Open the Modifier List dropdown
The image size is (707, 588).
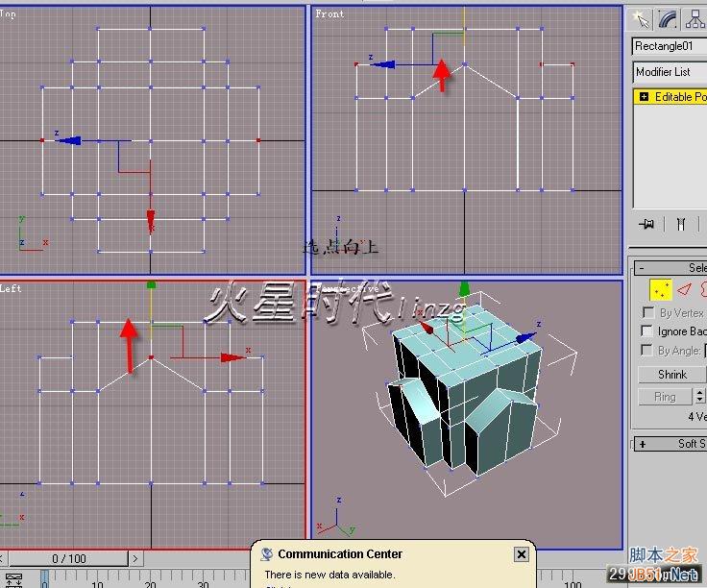pos(670,72)
